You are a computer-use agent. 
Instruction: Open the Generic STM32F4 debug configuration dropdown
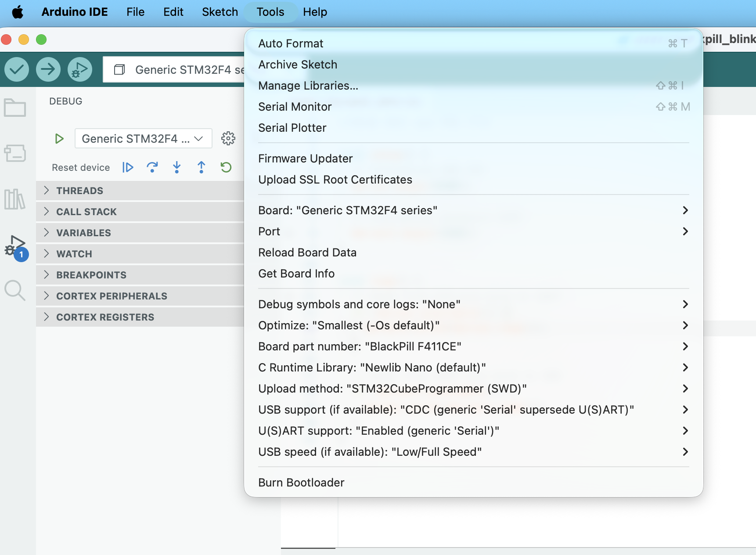pyautogui.click(x=144, y=139)
